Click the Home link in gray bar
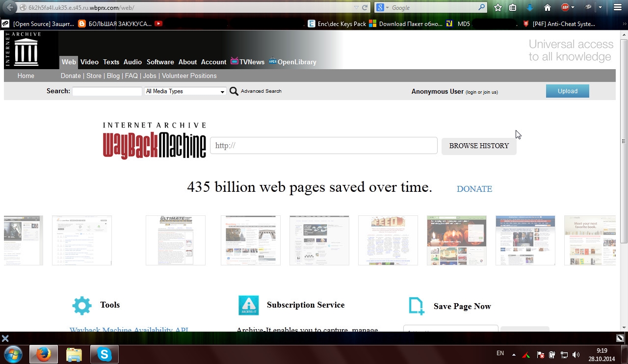 click(x=26, y=76)
